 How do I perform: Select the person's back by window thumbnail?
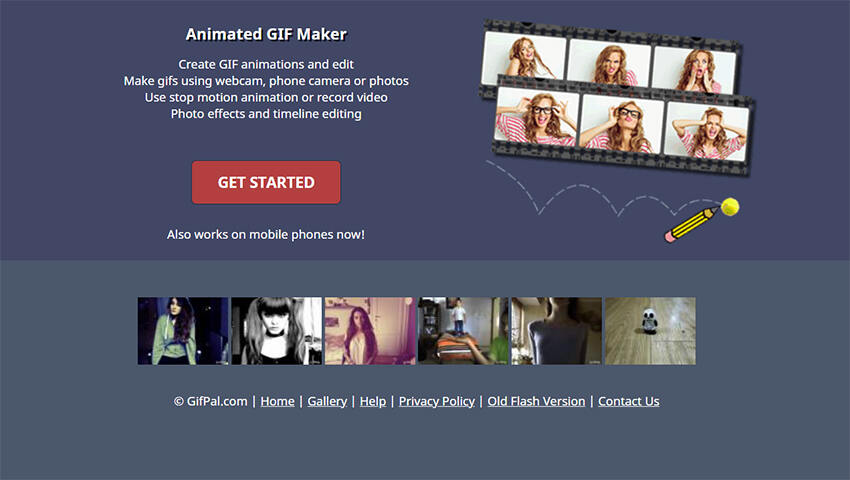coord(557,331)
